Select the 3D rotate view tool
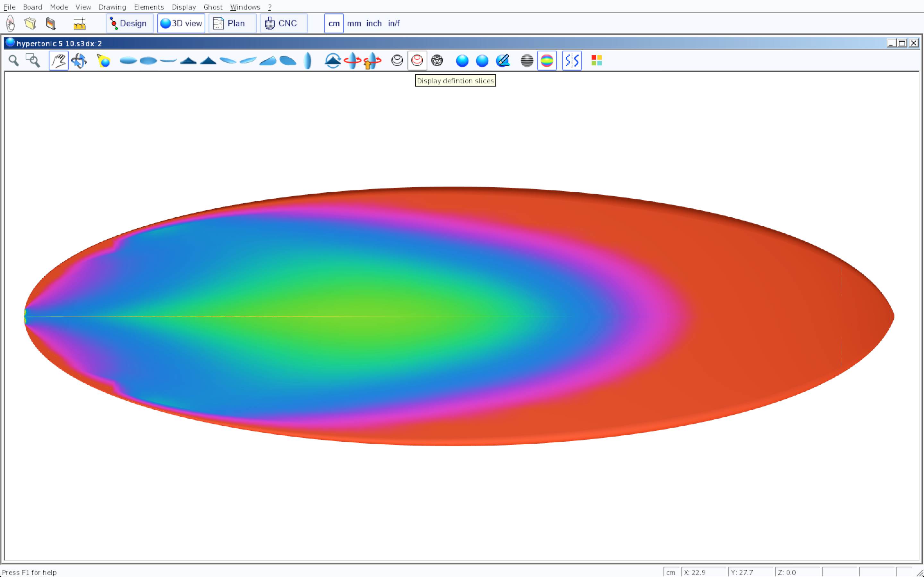Viewport: 924px width, 577px height. pyautogui.click(x=79, y=61)
